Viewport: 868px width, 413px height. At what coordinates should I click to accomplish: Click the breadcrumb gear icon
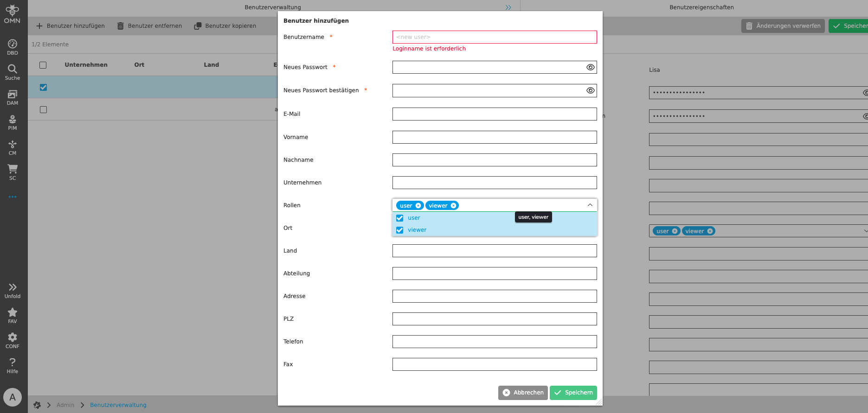(37, 405)
